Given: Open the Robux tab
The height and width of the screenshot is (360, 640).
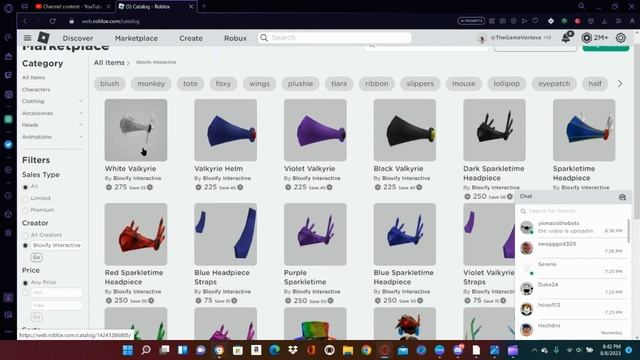Looking at the screenshot, I should pyautogui.click(x=235, y=38).
